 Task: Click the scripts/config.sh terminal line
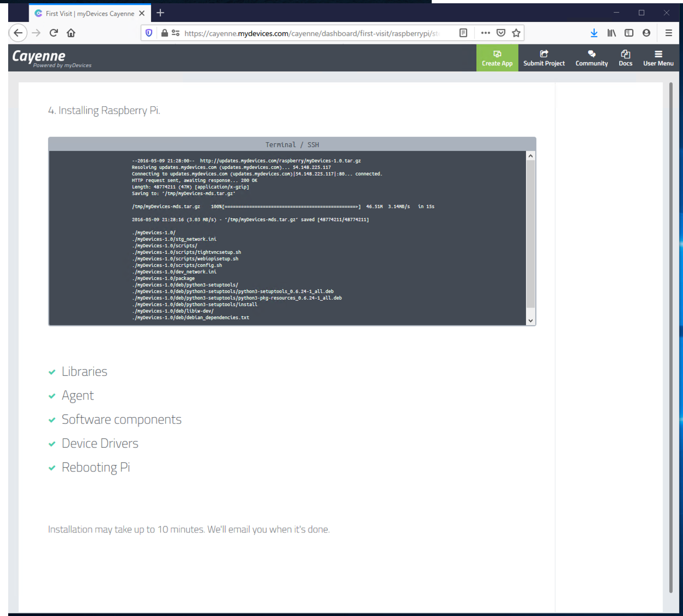[177, 265]
